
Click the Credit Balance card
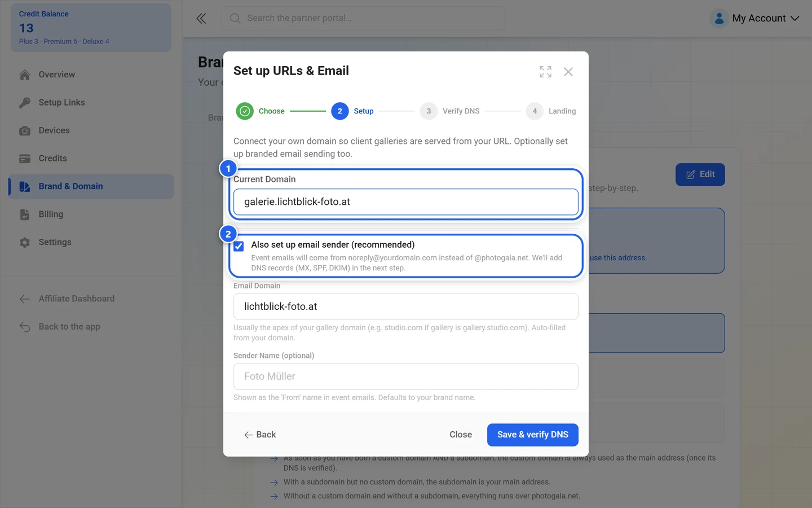pyautogui.click(x=91, y=28)
